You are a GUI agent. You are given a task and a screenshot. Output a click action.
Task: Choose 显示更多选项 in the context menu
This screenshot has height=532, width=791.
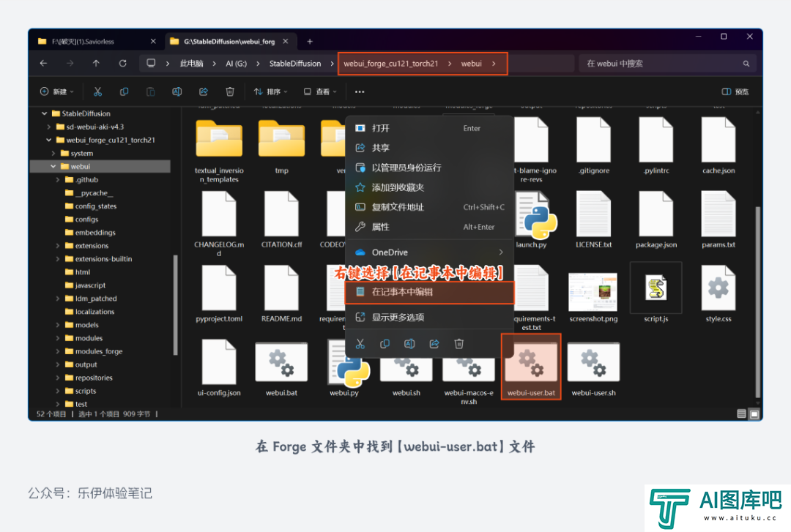pyautogui.click(x=430, y=317)
